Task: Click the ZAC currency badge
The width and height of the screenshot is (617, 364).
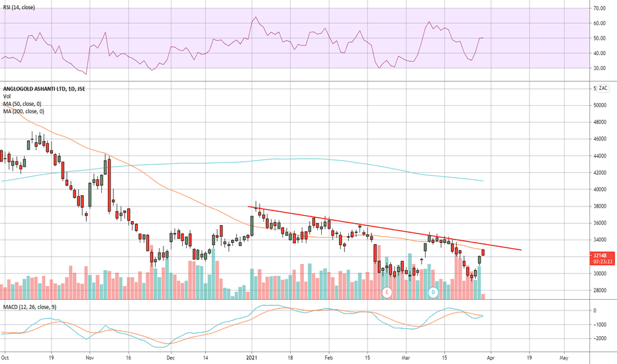Action: pyautogui.click(x=603, y=88)
